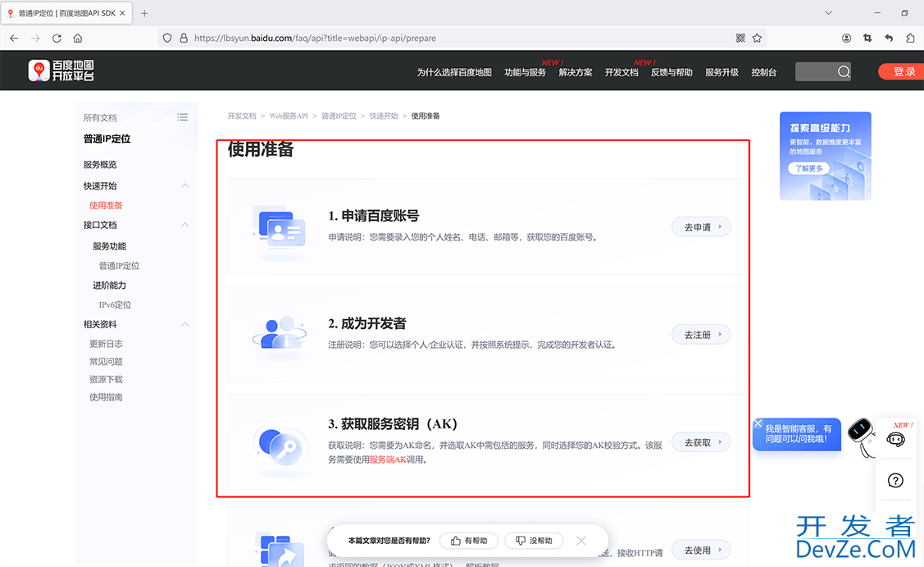Click the 申请百度账号 ID card illustration
Screen dimensions: 924x567
tap(280, 227)
